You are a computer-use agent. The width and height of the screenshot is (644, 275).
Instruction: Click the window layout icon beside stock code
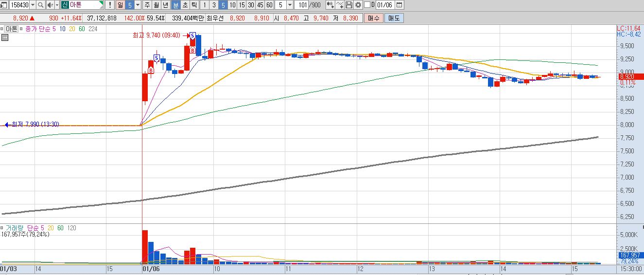(4, 5)
